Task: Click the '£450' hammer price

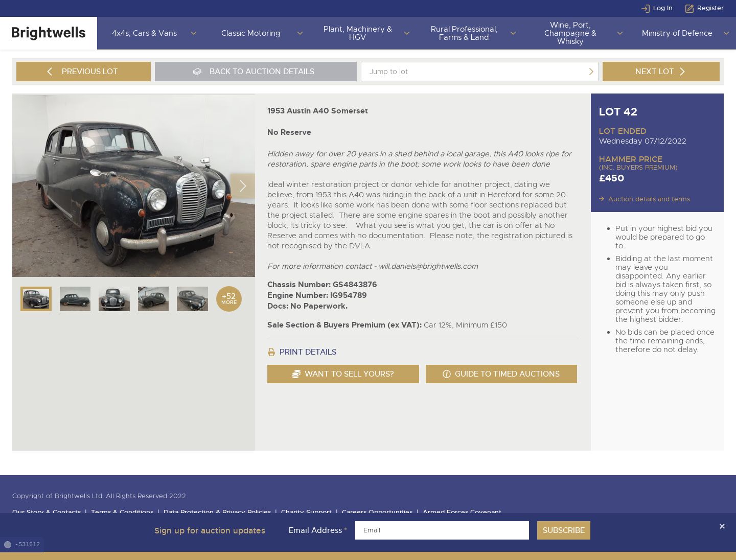Action: [x=611, y=178]
